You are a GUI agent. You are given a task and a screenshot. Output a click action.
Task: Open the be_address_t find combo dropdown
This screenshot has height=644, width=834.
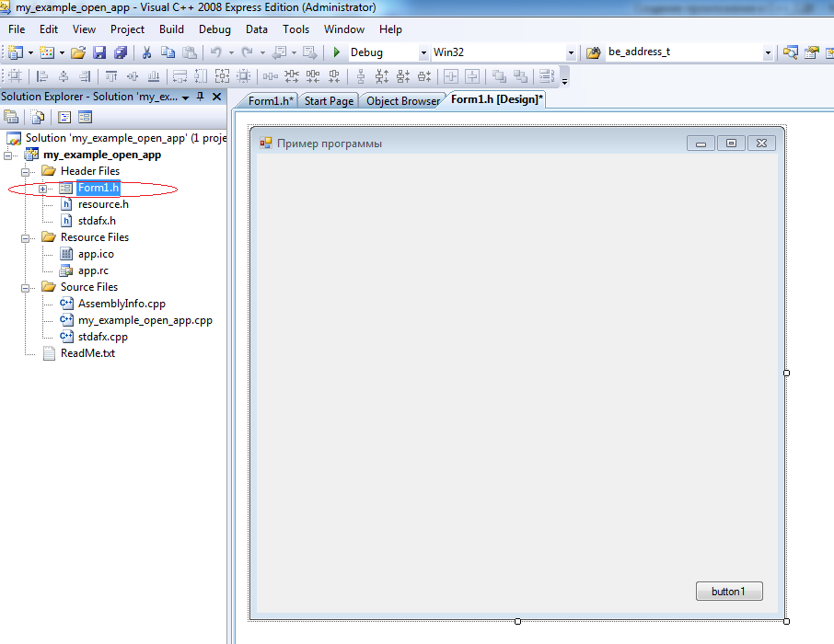coord(768,52)
